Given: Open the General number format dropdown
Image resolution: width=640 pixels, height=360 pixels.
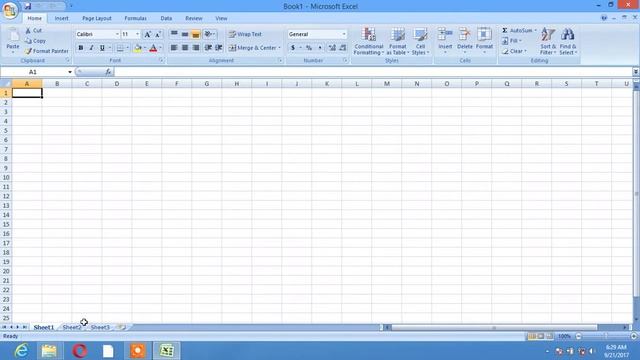Looking at the screenshot, I should 344,34.
